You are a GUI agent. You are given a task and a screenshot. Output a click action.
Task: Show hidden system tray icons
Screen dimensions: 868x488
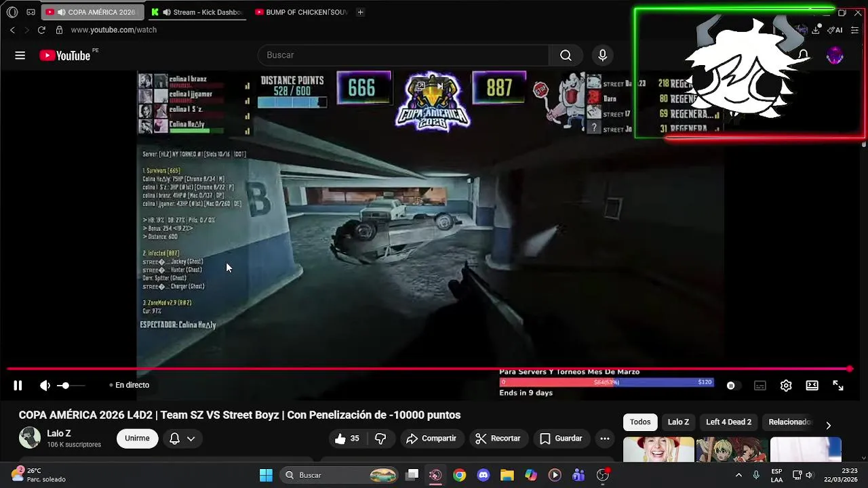(x=738, y=475)
